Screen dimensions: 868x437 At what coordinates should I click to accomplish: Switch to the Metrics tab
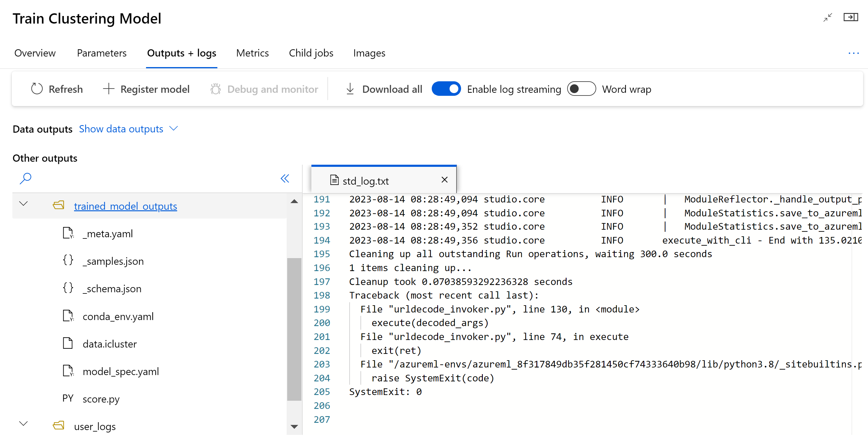click(x=252, y=53)
